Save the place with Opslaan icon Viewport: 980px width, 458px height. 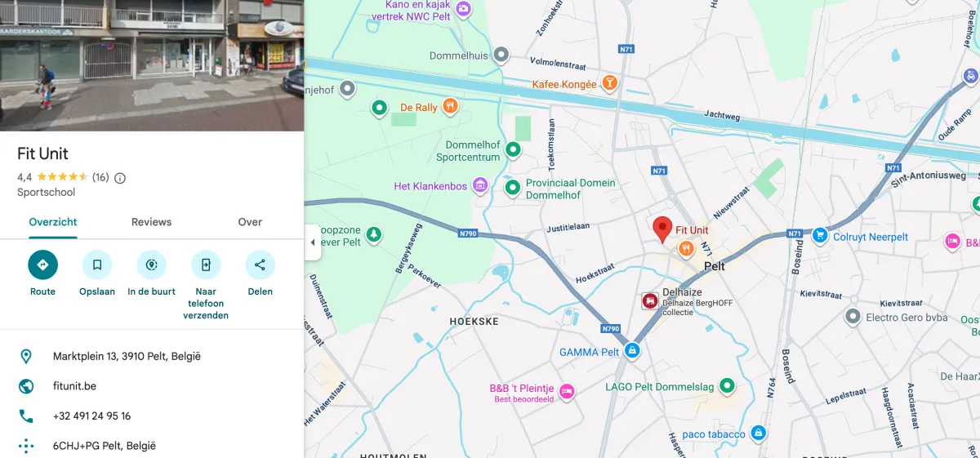point(97,265)
